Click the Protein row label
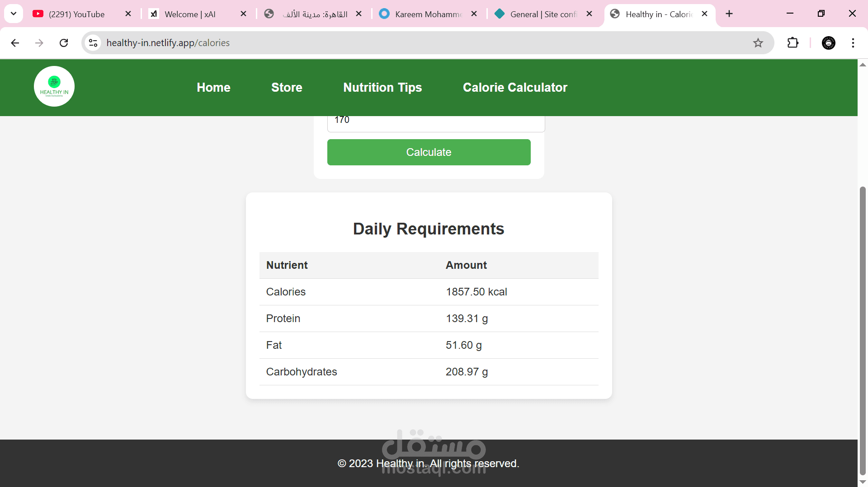The height and width of the screenshot is (487, 868). point(283,318)
